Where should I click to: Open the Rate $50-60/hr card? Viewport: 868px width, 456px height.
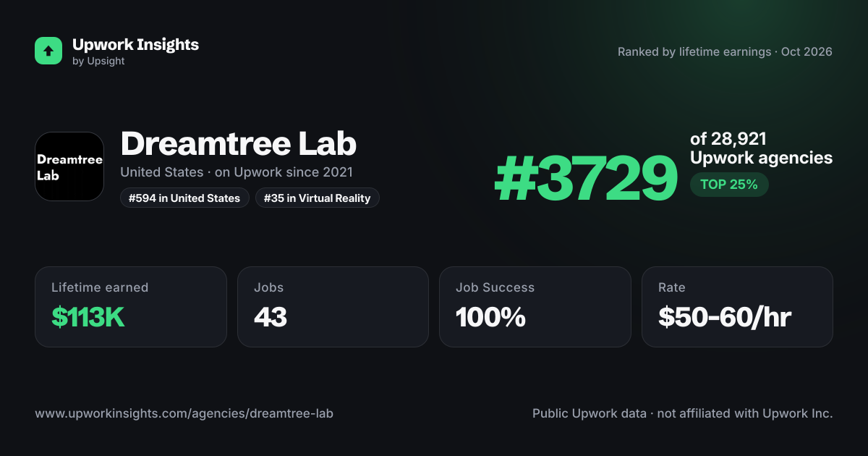click(x=737, y=307)
